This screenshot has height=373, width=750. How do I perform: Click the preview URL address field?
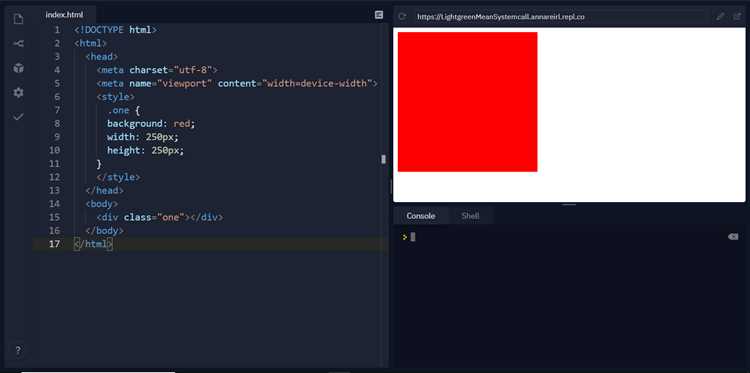tap(560, 17)
